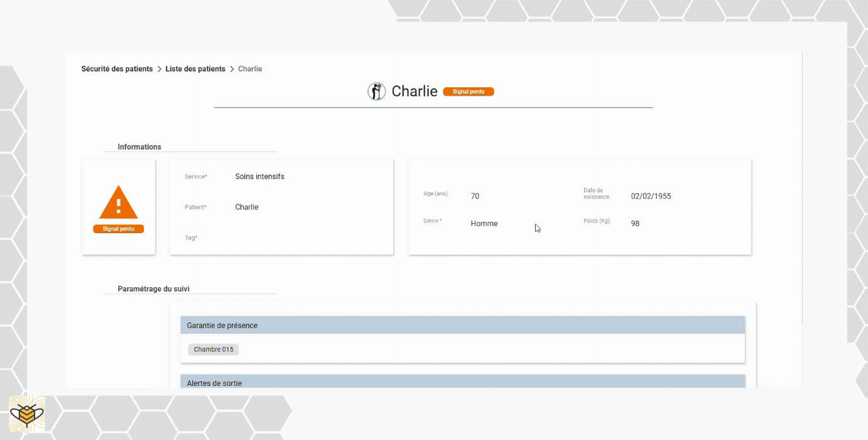Select the Charlie breadcrumb item
The image size is (868, 440).
point(250,69)
